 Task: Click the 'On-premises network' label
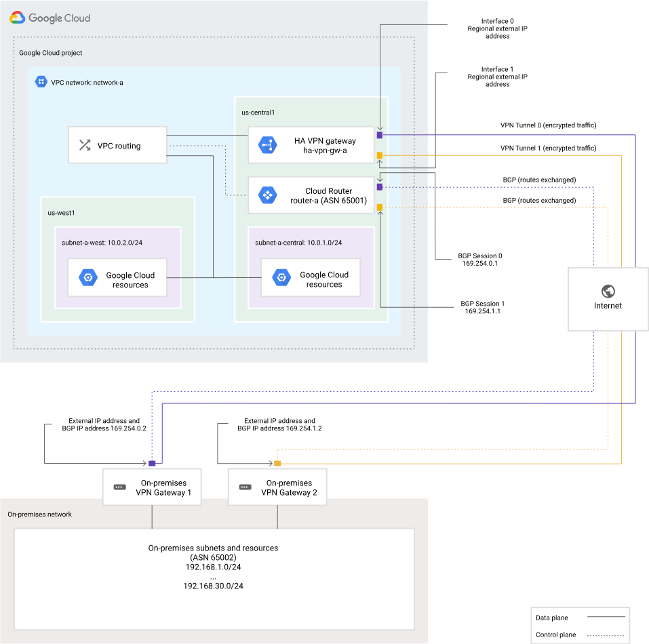click(40, 515)
